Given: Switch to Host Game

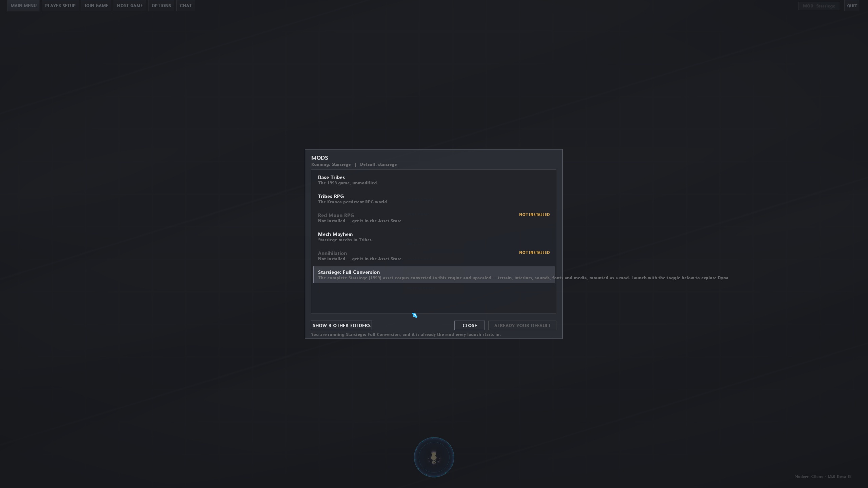Looking at the screenshot, I should coord(130,6).
